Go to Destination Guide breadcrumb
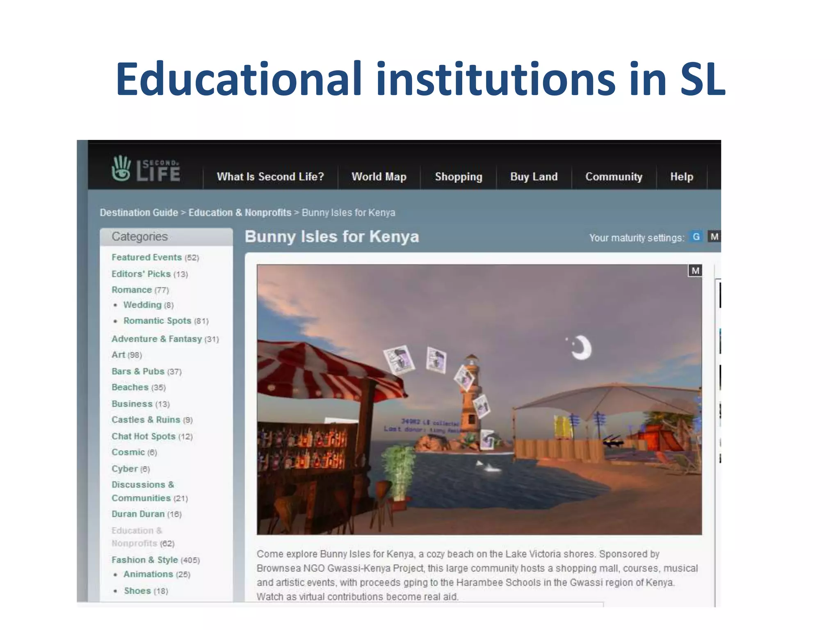This screenshot has height=630, width=840. click(x=139, y=212)
